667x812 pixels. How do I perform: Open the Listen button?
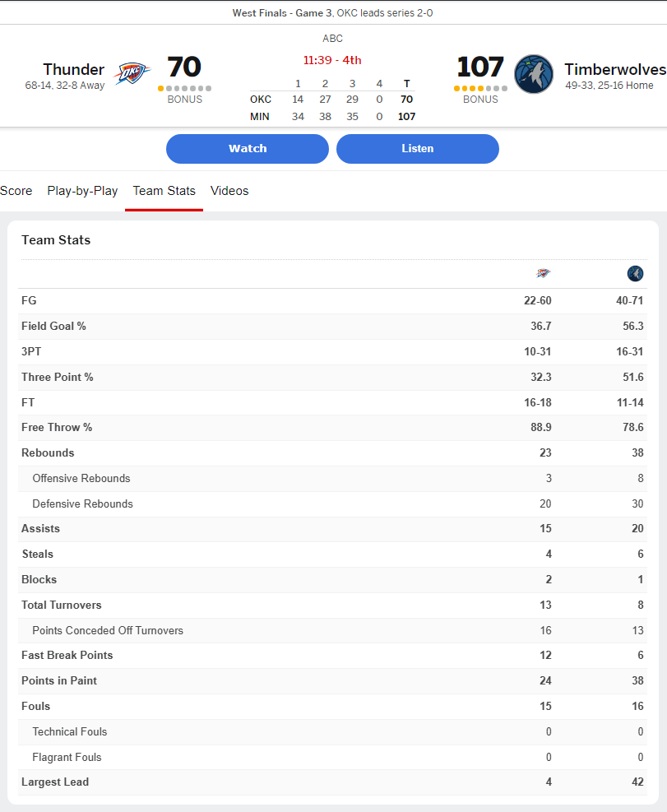tap(418, 149)
